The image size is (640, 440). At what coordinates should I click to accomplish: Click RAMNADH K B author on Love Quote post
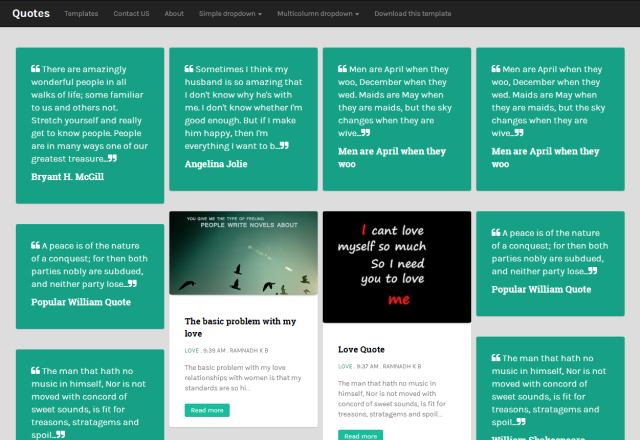[x=402, y=367]
